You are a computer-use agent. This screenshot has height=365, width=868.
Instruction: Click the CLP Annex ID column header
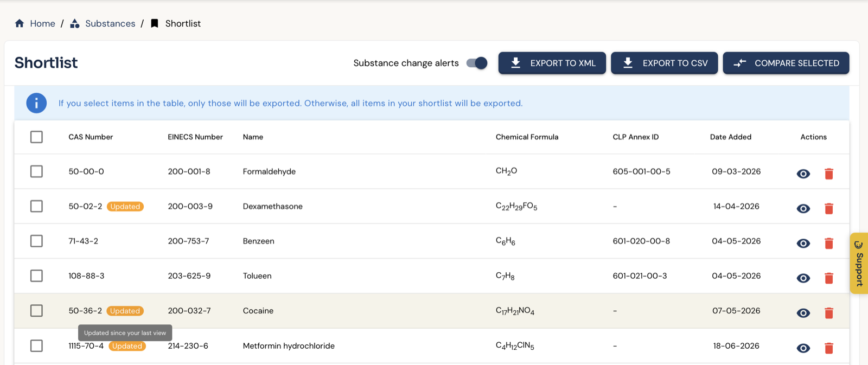(636, 137)
